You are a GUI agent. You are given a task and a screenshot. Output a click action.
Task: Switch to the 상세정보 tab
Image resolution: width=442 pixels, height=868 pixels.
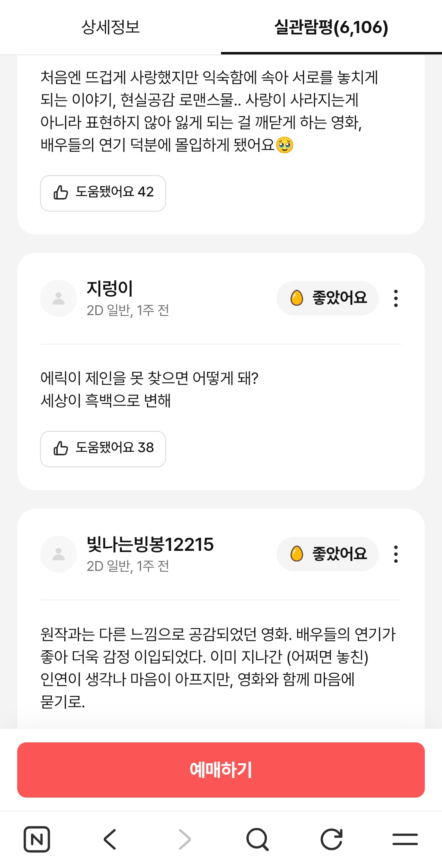point(110,27)
